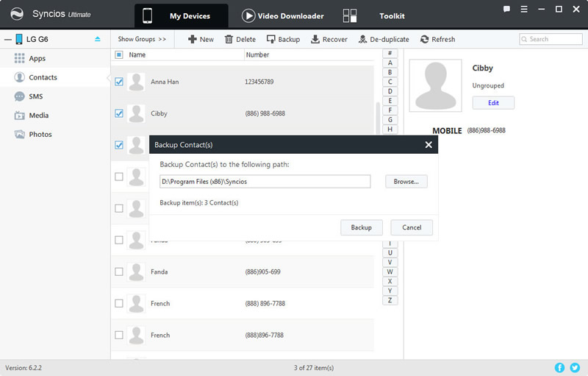Uncheck the Cibby contact checkbox
Viewport: 588px width, 376px height.
point(119,113)
